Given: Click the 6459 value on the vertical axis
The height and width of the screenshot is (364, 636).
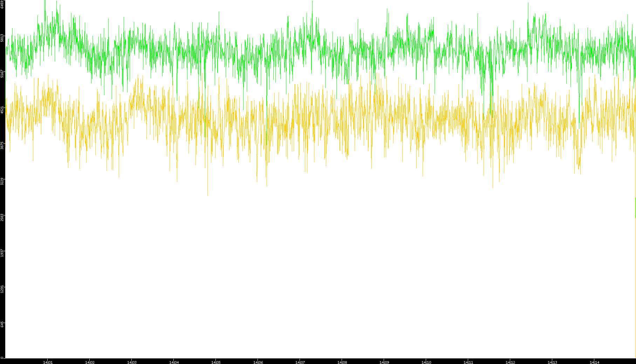Looking at the screenshot, I should click(2, 5).
